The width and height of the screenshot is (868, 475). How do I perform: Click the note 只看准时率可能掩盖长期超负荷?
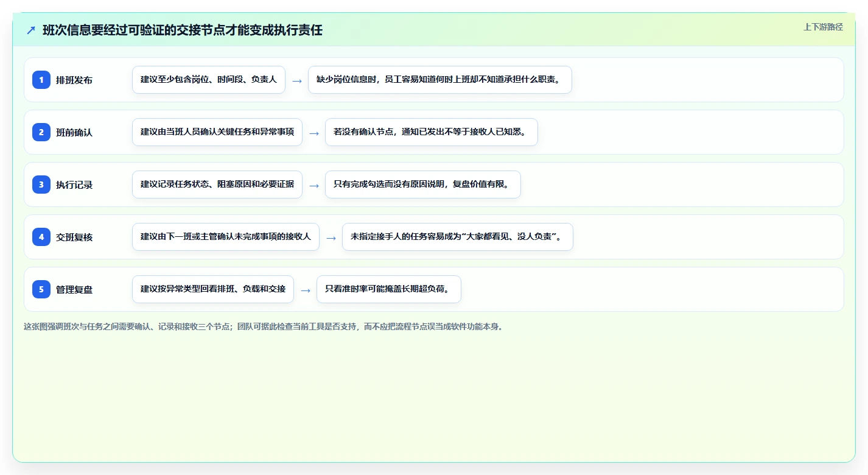pyautogui.click(x=389, y=289)
